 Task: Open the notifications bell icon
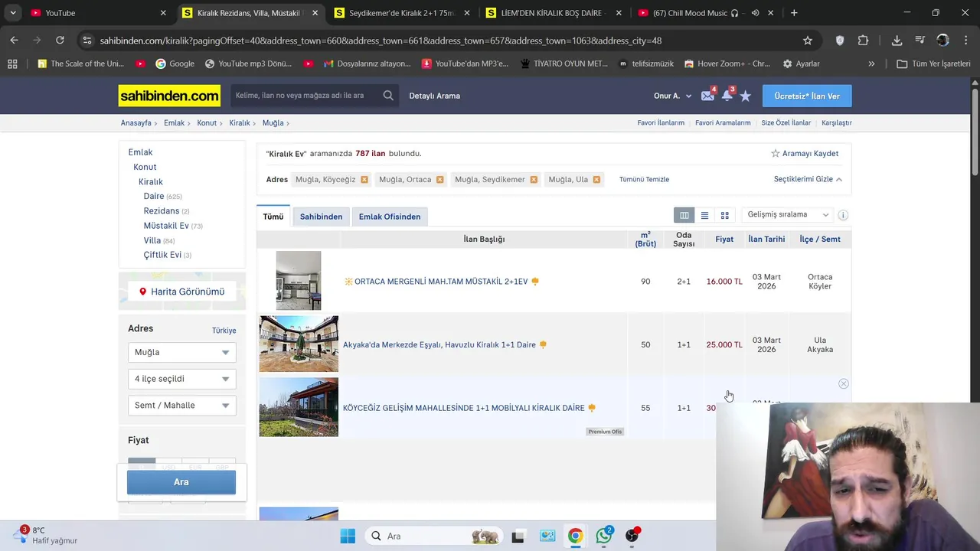pos(727,96)
